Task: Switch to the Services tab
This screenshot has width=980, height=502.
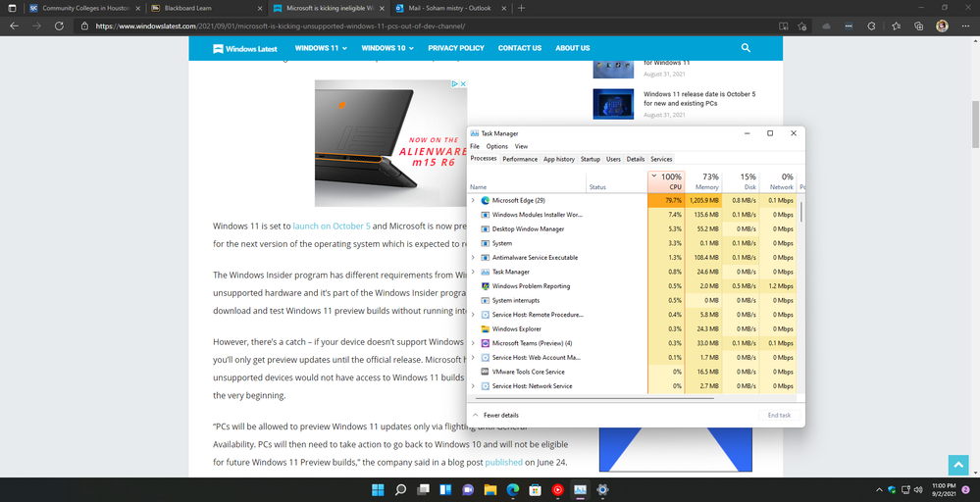Action: tap(661, 159)
